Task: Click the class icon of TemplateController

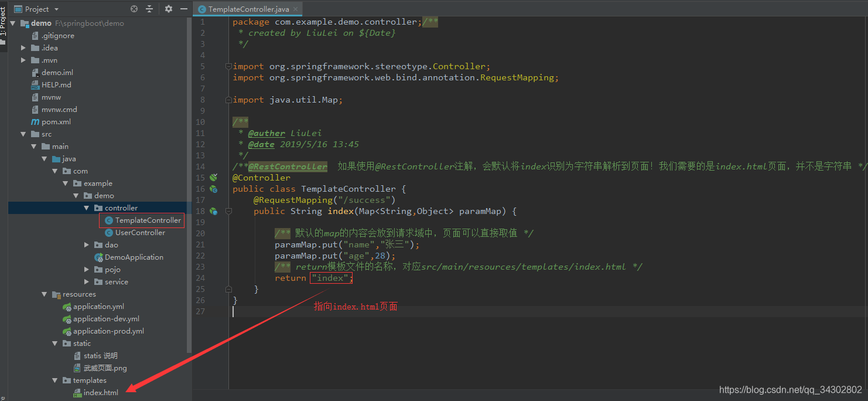Action: [x=109, y=220]
